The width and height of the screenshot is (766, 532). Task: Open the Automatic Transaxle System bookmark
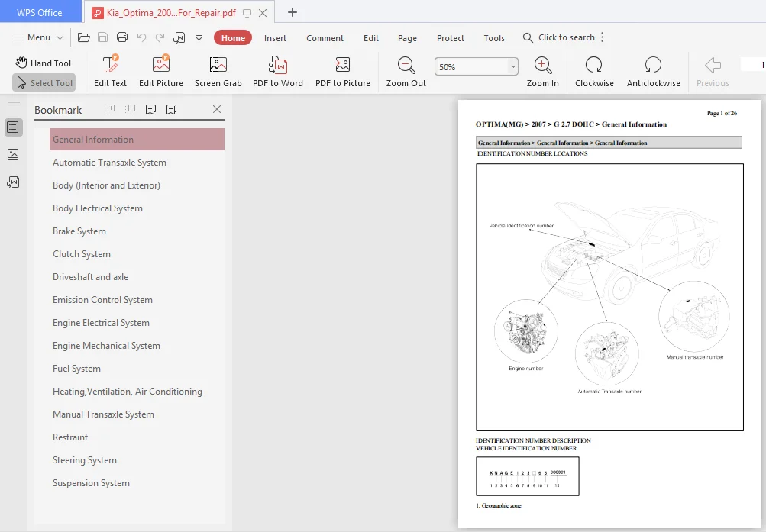click(x=109, y=163)
